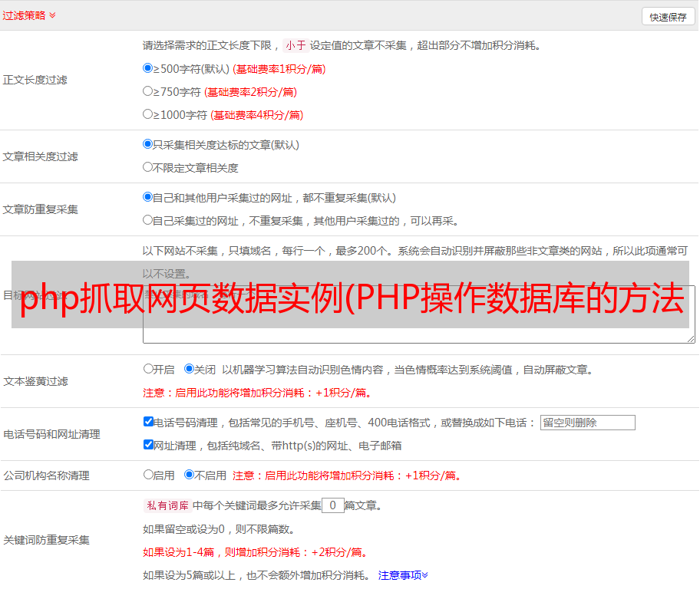Screen dimensions: 700x589
Task: Turn on 文本鉴黄过滤 with 开启 radio
Action: pos(148,369)
